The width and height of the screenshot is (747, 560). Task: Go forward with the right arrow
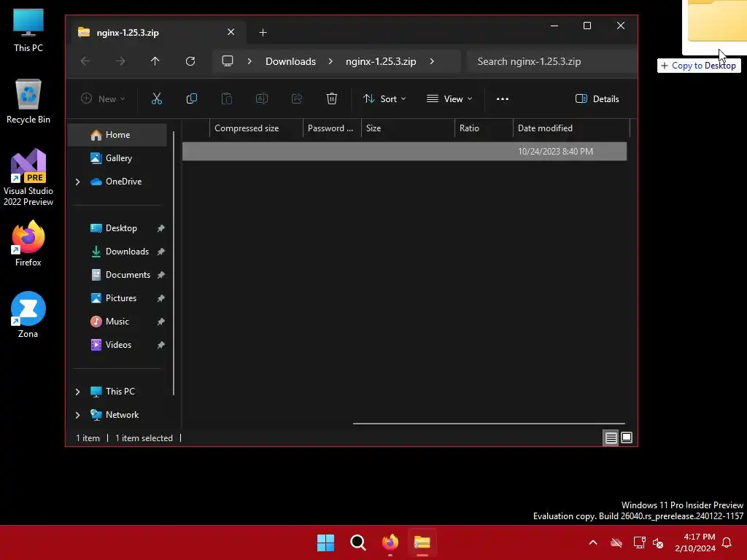coord(120,61)
